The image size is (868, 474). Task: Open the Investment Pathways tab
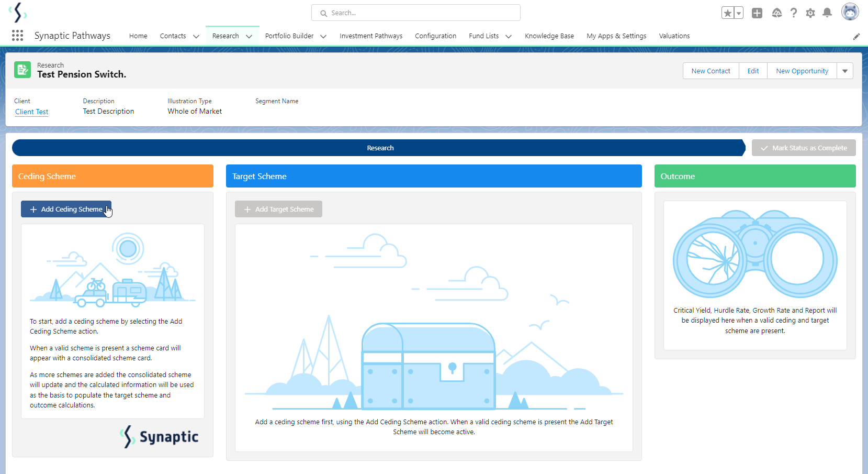[371, 36]
